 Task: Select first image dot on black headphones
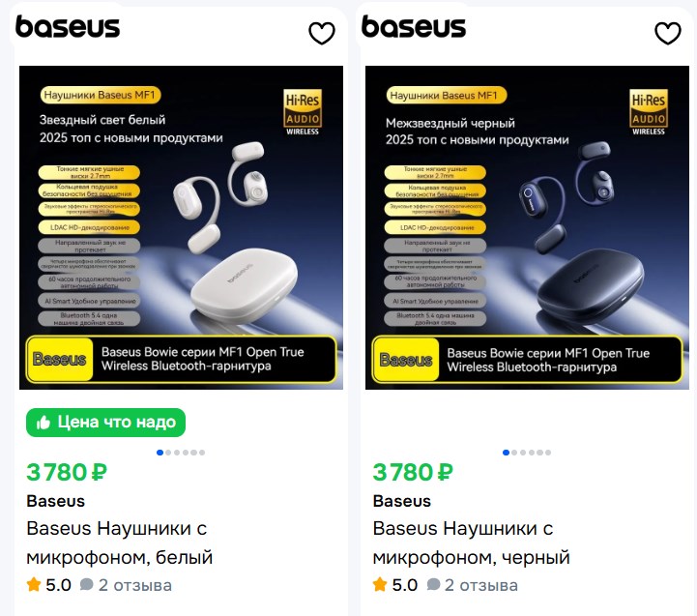(506, 453)
